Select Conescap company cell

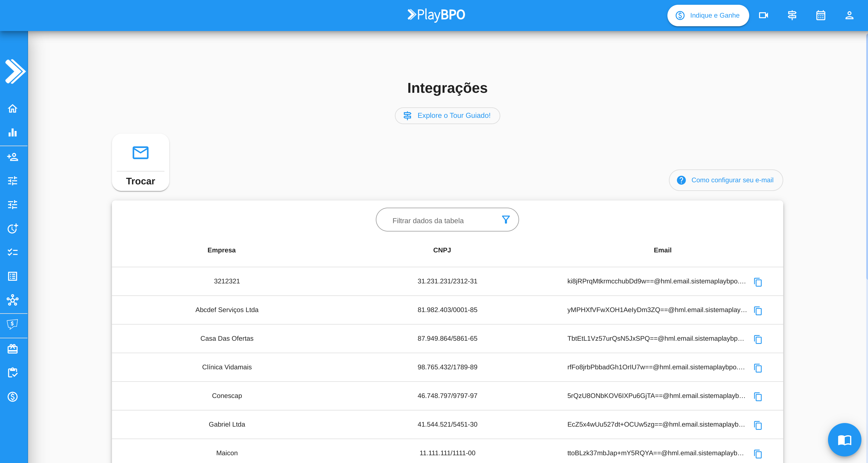227,396
